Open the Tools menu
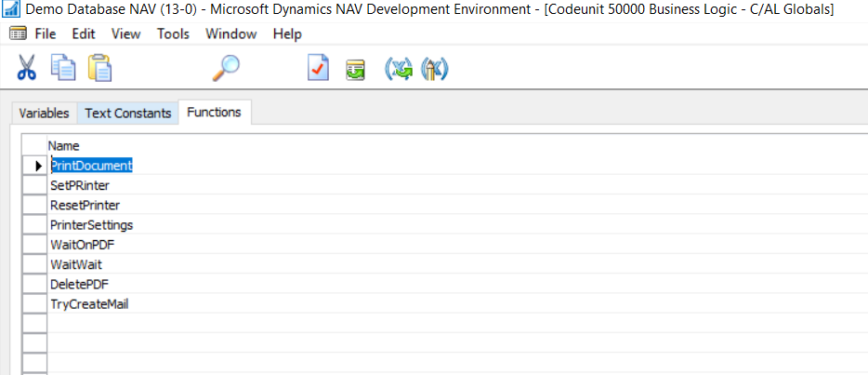Image resolution: width=868 pixels, height=375 pixels. (173, 34)
